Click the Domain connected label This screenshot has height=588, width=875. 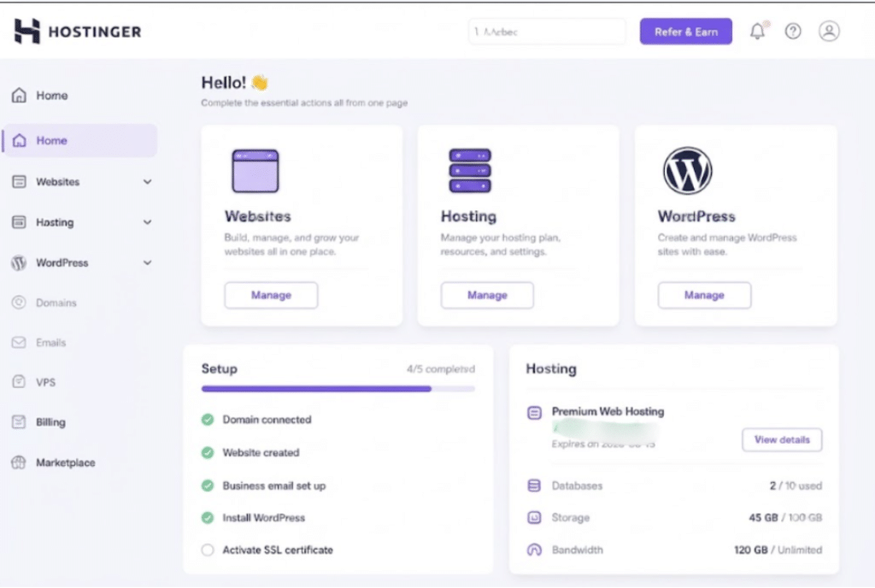click(x=267, y=420)
